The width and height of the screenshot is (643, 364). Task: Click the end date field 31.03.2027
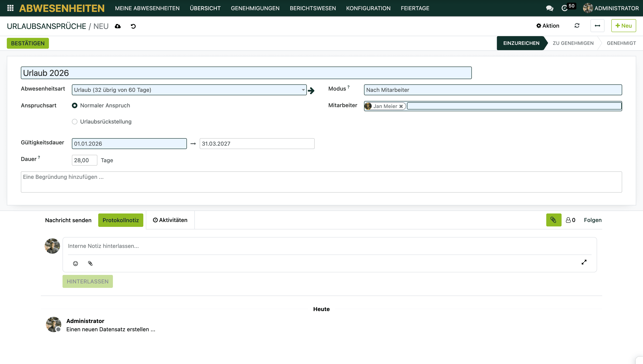pyautogui.click(x=257, y=144)
